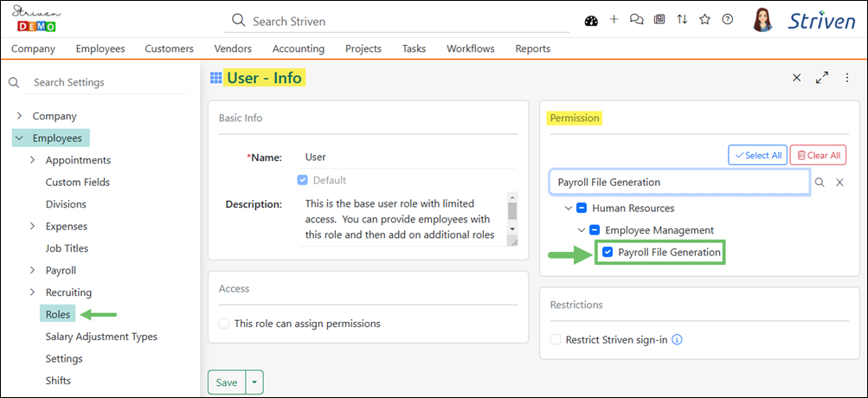
Task: Open Custom Fields settings
Action: [x=78, y=182]
